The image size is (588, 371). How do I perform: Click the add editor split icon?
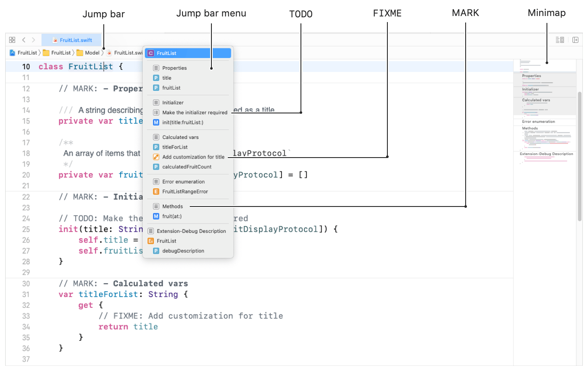point(575,39)
